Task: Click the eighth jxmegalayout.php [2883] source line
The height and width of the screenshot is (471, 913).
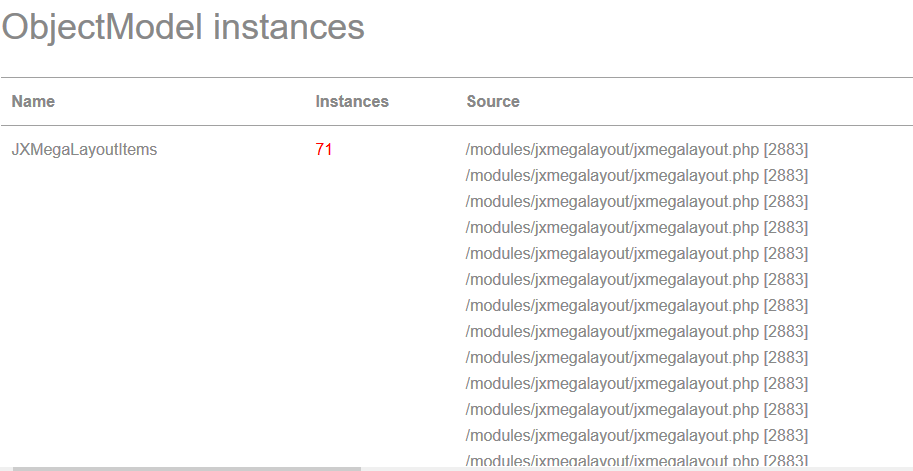Action: [x=637, y=331]
